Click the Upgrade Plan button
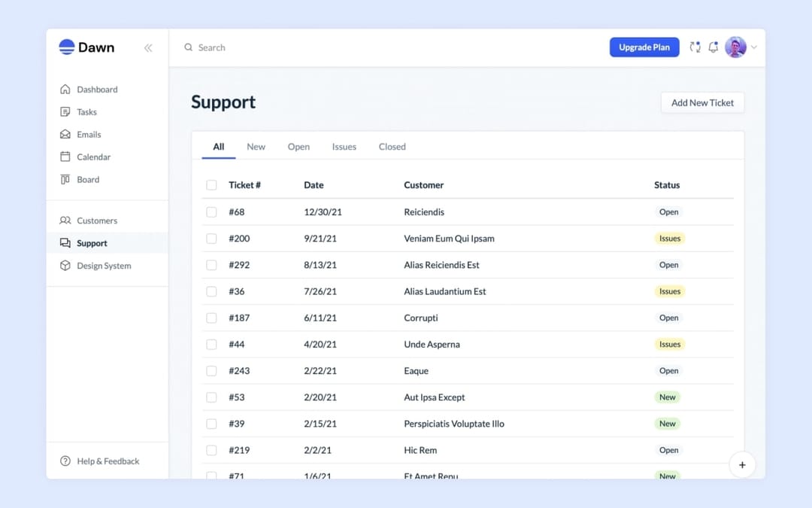812x508 pixels. 644,47
